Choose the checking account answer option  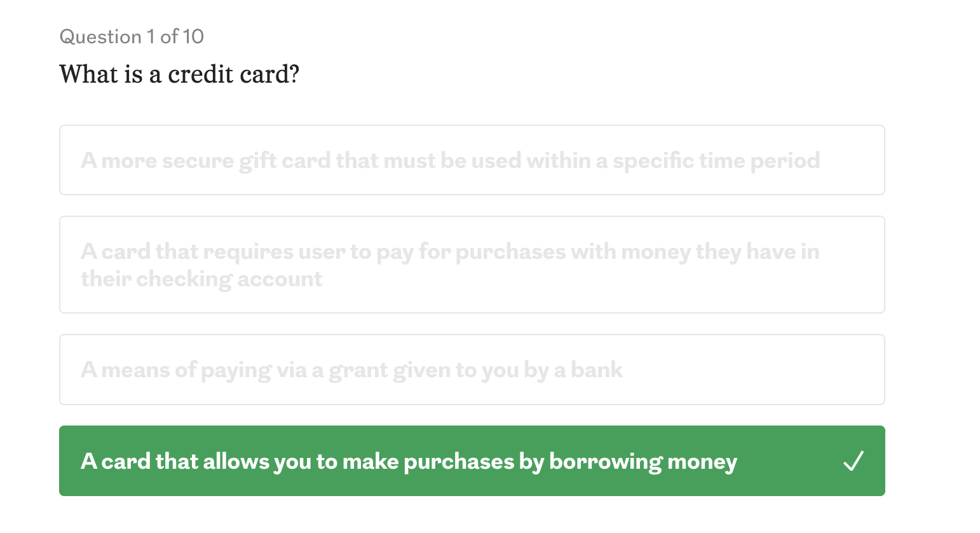472,265
